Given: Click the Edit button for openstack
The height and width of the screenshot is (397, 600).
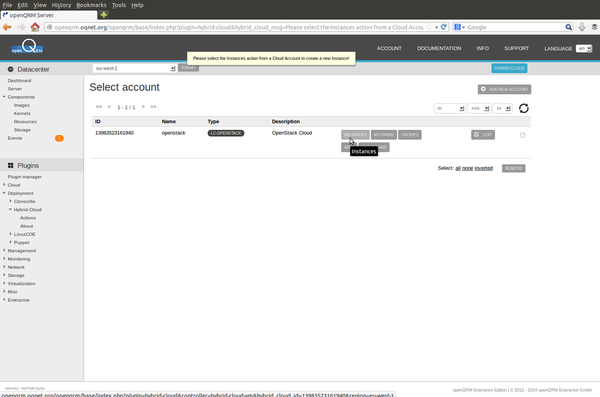Looking at the screenshot, I should click(x=483, y=135).
